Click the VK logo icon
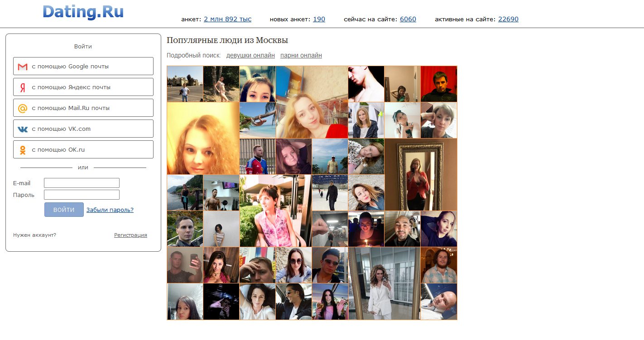Image resolution: width=644 pixels, height=340 pixels. (x=23, y=129)
